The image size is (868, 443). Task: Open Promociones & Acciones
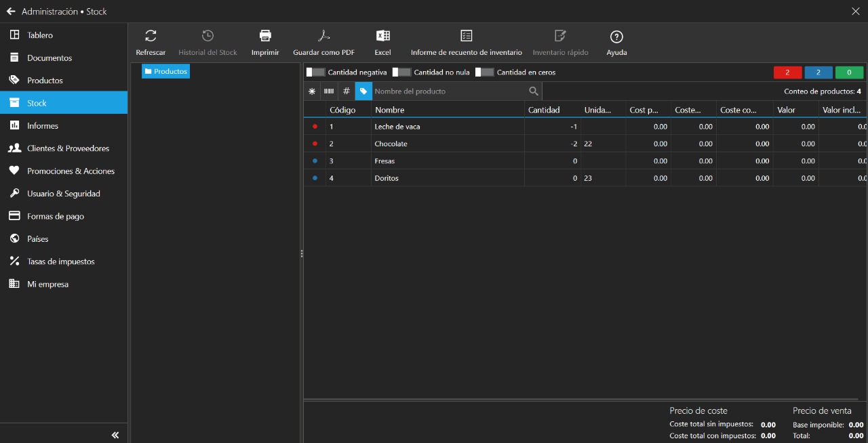pos(64,171)
